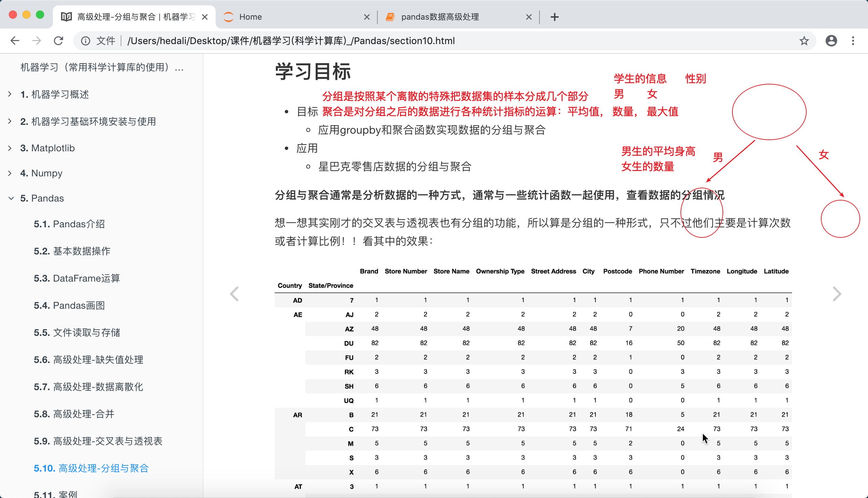Open section 5.9 高级处理-交叉表与透视表
Screen dimensions: 868x498
coord(98,441)
